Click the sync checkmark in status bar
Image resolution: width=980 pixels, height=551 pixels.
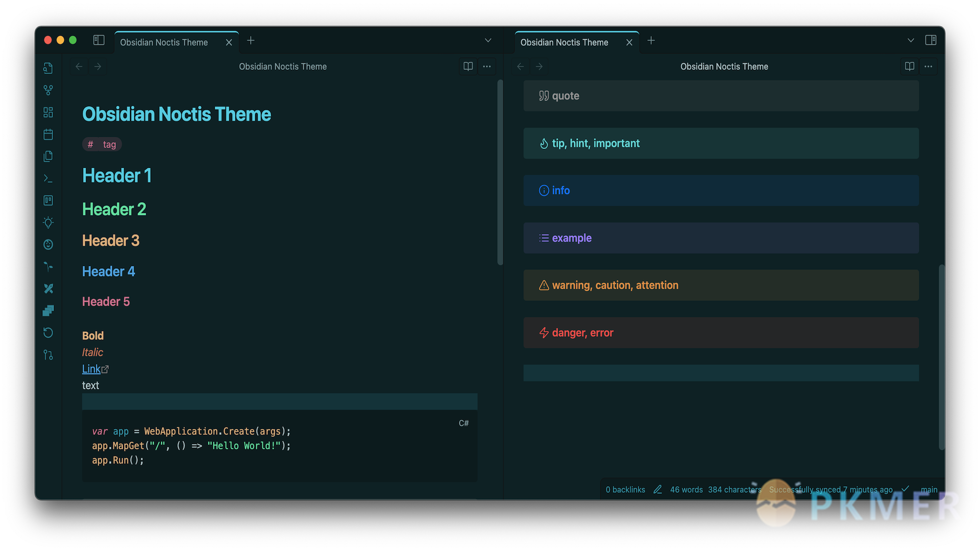(x=905, y=489)
